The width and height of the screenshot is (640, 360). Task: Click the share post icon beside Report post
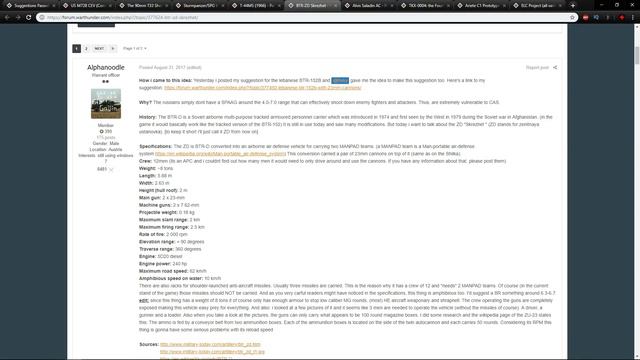[x=555, y=67]
